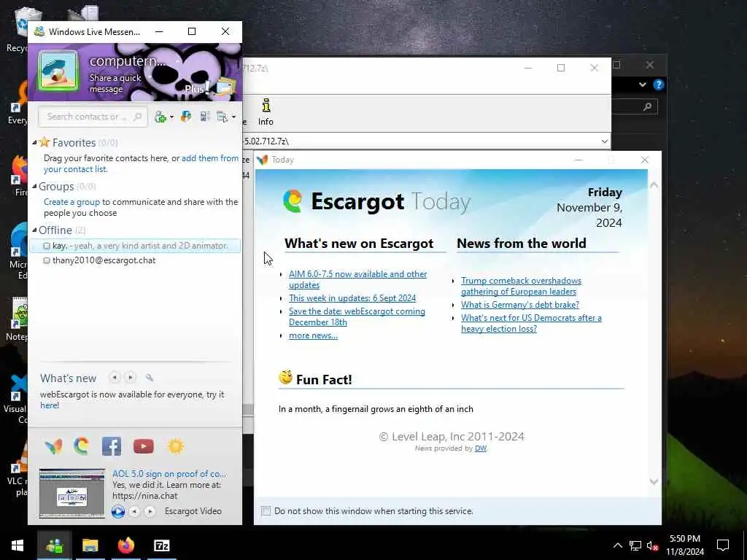Click Today window scroll down arrow
Image resolution: width=747 pixels, height=560 pixels.
654,481
